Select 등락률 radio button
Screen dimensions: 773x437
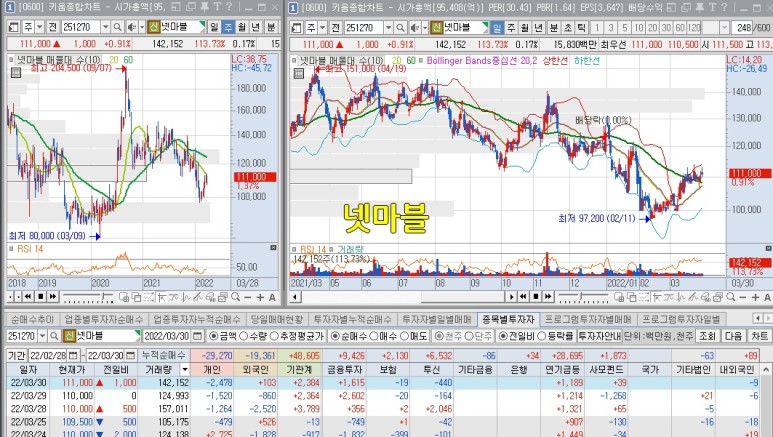pyautogui.click(x=541, y=336)
